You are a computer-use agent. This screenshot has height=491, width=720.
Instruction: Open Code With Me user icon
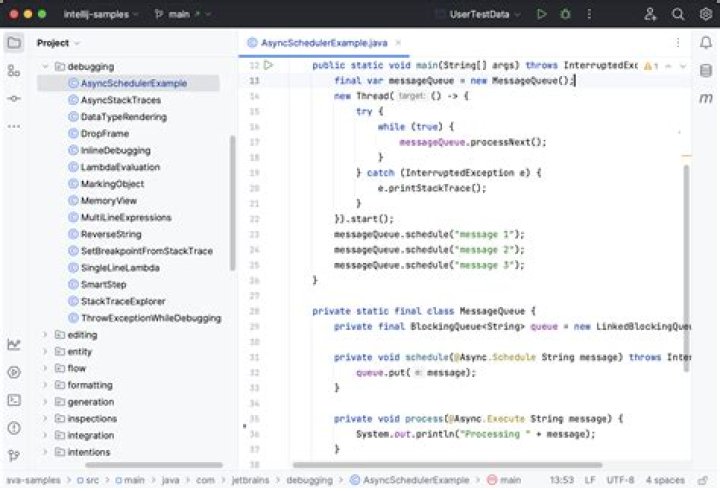pos(650,14)
